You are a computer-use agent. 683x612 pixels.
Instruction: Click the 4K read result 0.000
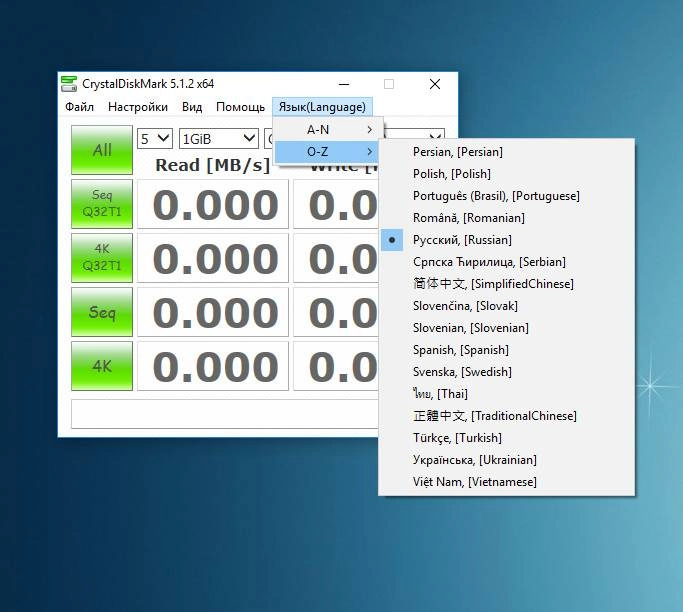[213, 366]
